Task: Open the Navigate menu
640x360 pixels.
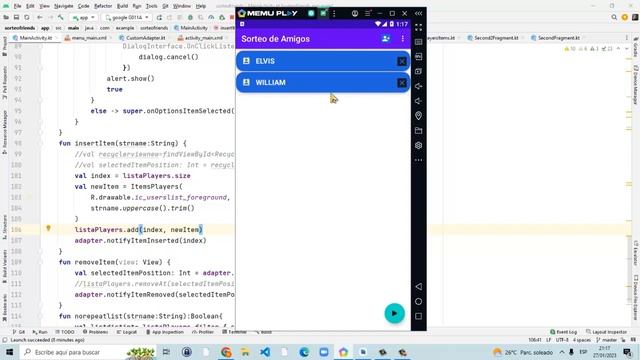Action: click(63, 6)
